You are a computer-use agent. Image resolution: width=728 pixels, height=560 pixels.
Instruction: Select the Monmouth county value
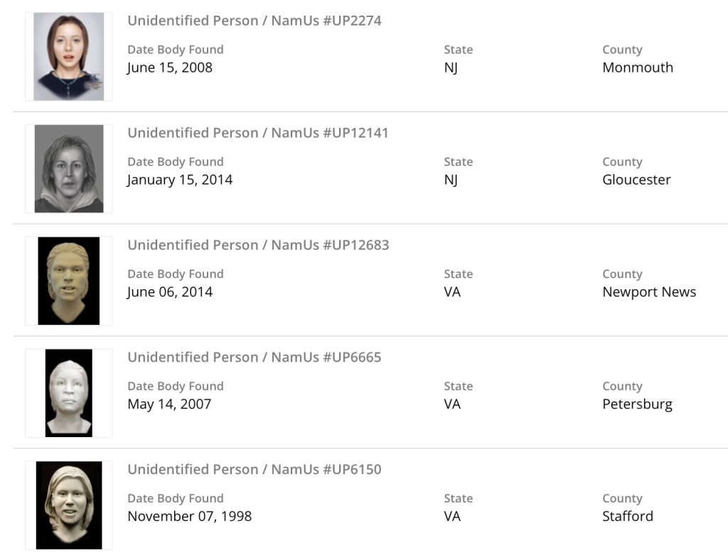638,68
